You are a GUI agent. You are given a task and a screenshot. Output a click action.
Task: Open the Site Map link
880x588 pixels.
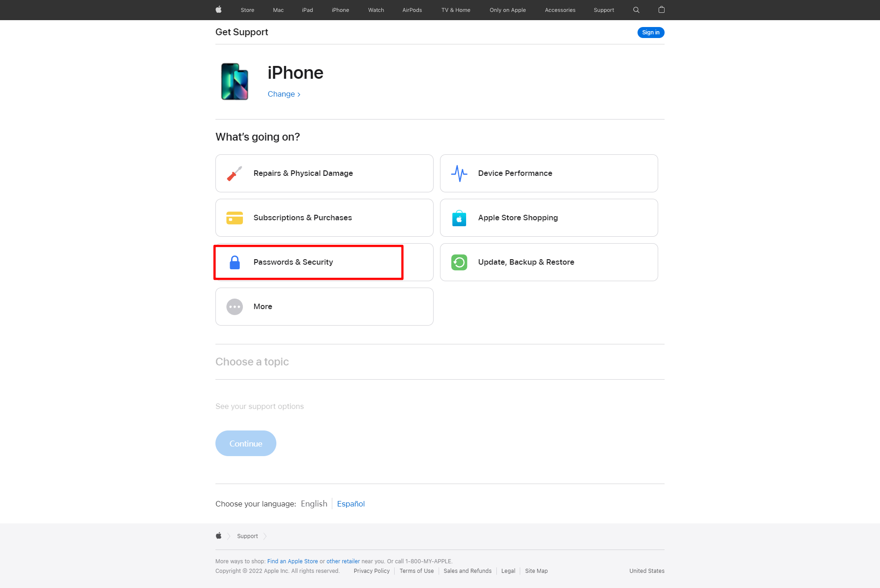(x=536, y=571)
